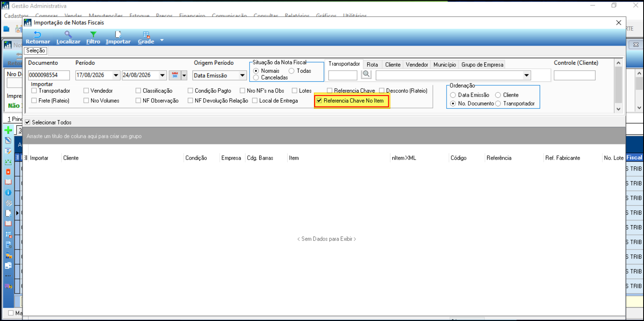Open the end date 24/08/2026 dropdown

coord(162,75)
